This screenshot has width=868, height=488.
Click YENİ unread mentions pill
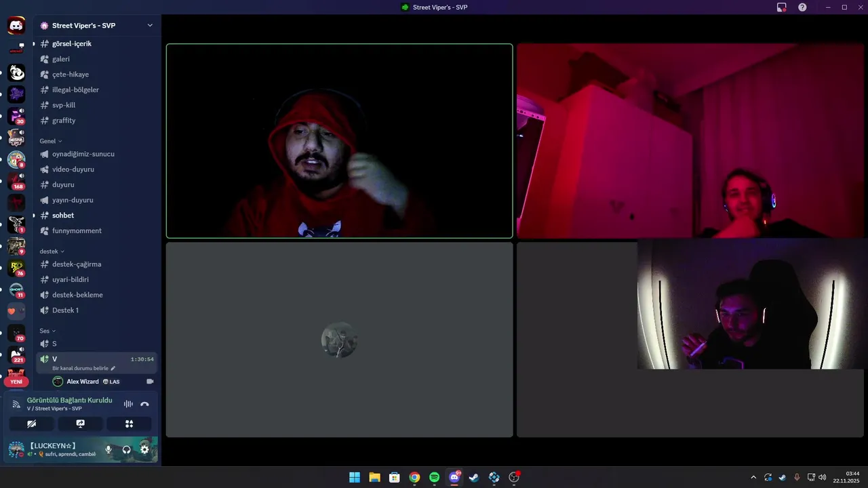pos(16,382)
